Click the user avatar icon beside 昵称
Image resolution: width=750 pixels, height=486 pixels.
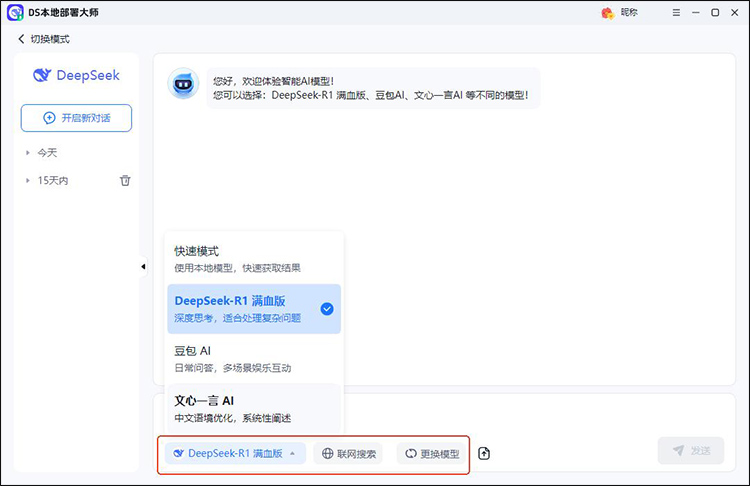(x=607, y=13)
